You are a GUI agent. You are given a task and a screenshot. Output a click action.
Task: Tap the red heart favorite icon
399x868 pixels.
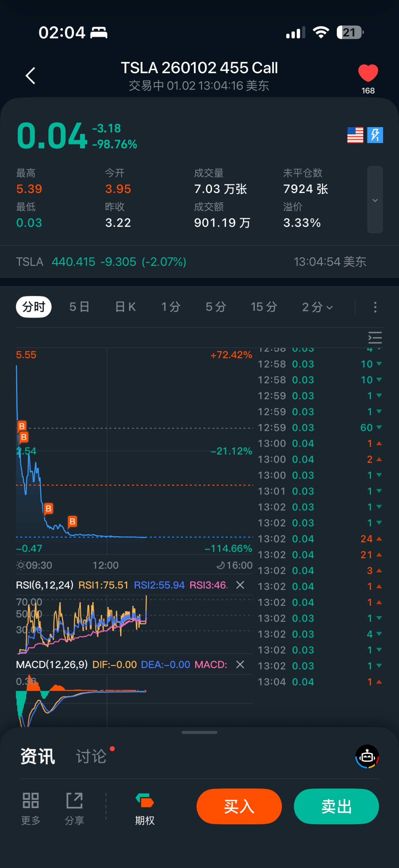tap(368, 73)
